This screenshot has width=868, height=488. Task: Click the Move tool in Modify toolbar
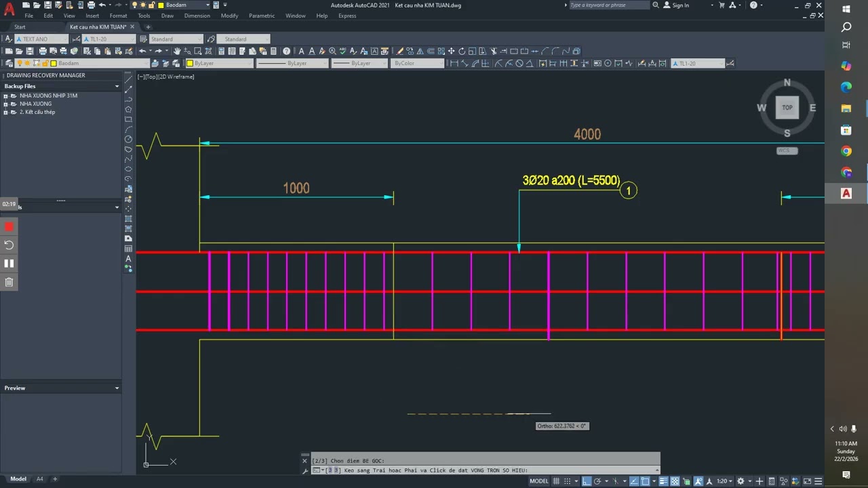451,51
